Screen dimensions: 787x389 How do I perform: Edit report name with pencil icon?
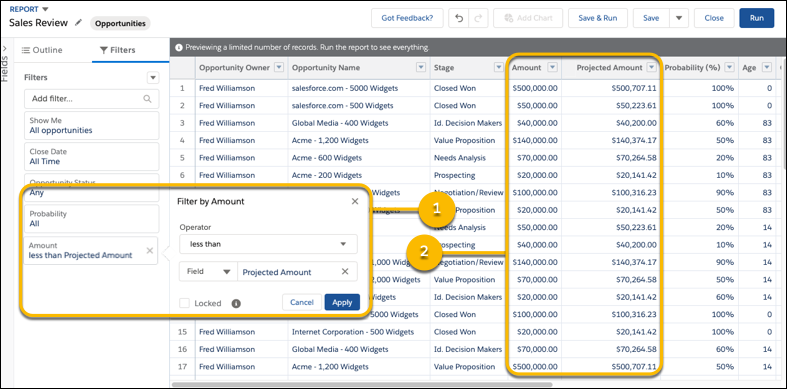click(78, 23)
